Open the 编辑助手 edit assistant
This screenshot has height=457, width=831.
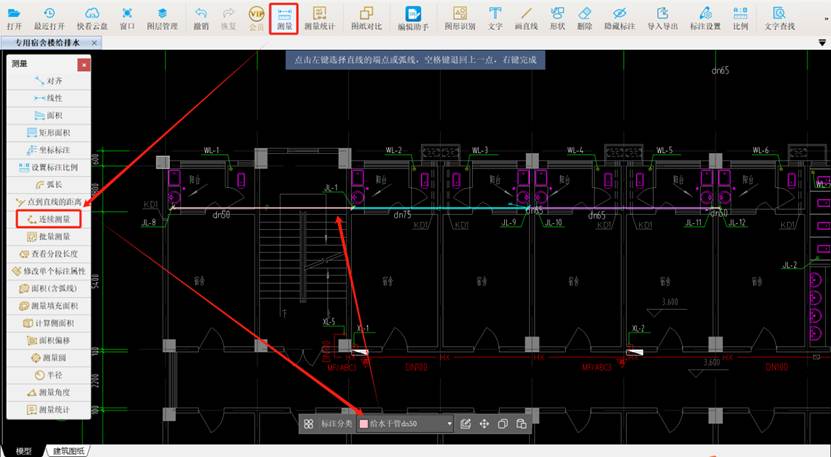413,18
